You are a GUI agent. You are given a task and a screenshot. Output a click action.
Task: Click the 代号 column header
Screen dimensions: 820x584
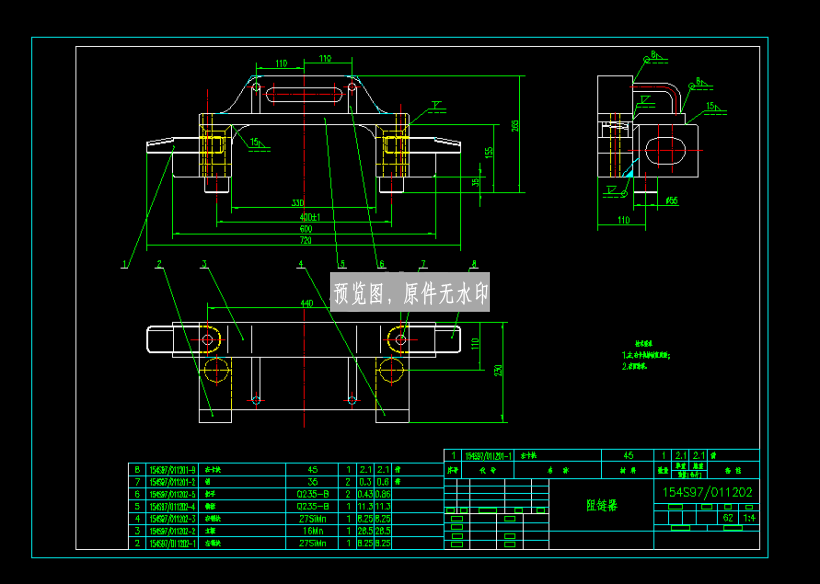click(x=486, y=470)
